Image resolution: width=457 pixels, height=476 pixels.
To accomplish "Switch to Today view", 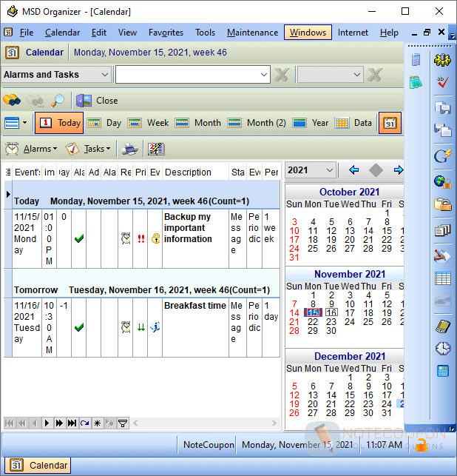I will pos(59,123).
